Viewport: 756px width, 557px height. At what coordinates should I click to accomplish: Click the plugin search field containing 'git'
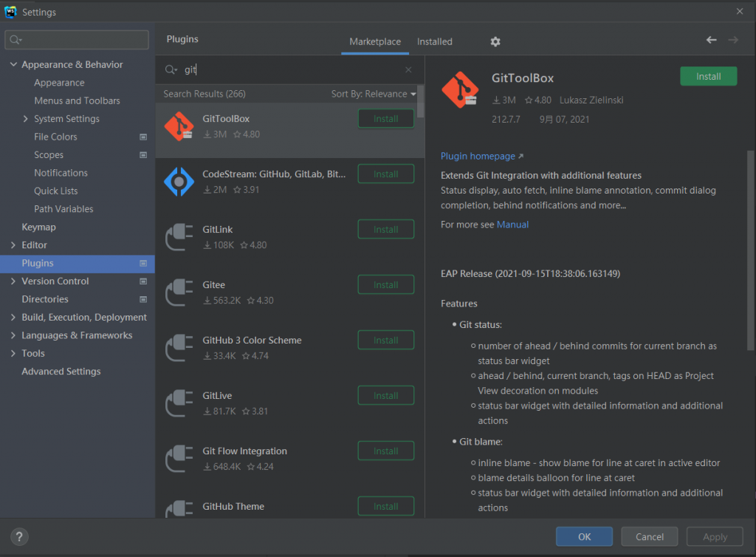click(x=289, y=70)
